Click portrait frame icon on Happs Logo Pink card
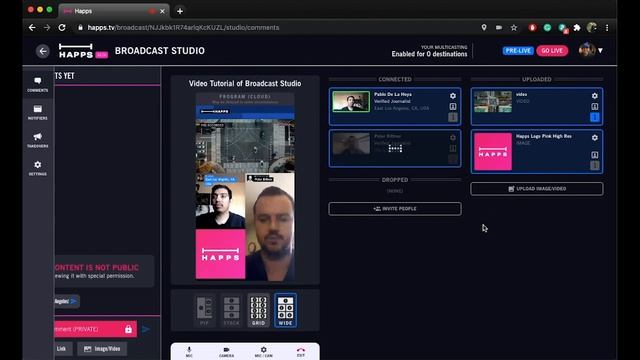640x360 pixels. tap(595, 155)
